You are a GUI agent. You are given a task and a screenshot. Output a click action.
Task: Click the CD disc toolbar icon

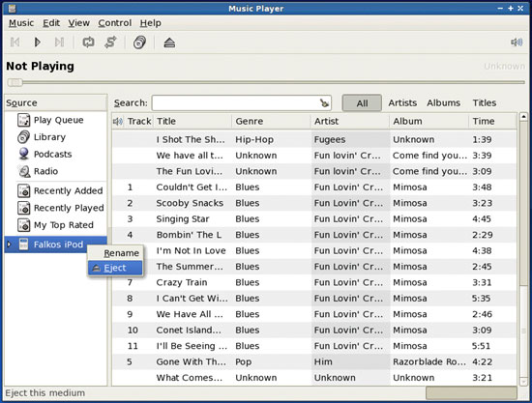(140, 43)
